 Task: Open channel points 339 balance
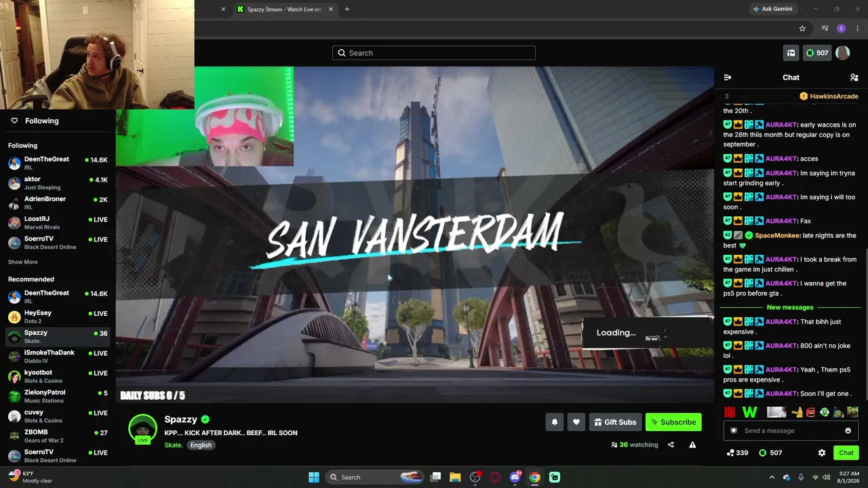[x=737, y=453]
